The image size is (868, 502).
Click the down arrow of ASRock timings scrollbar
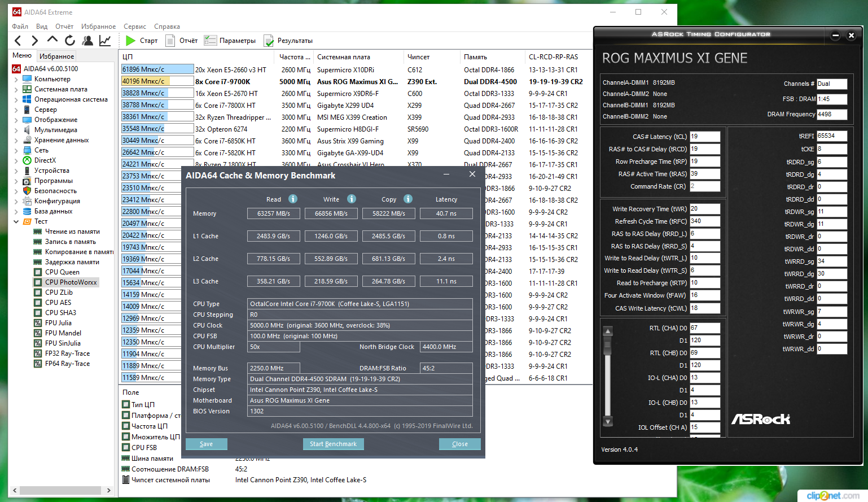[x=608, y=421]
